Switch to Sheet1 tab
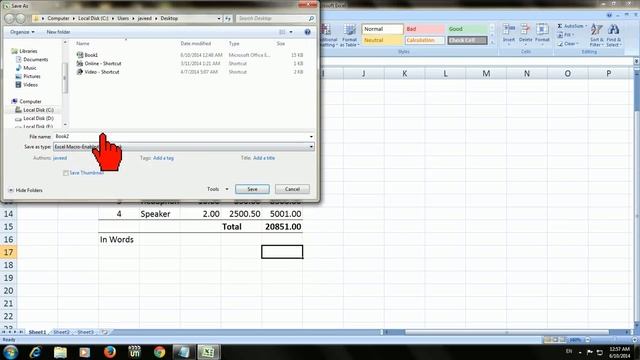Viewport: 640px width, 360px height. pos(37,332)
